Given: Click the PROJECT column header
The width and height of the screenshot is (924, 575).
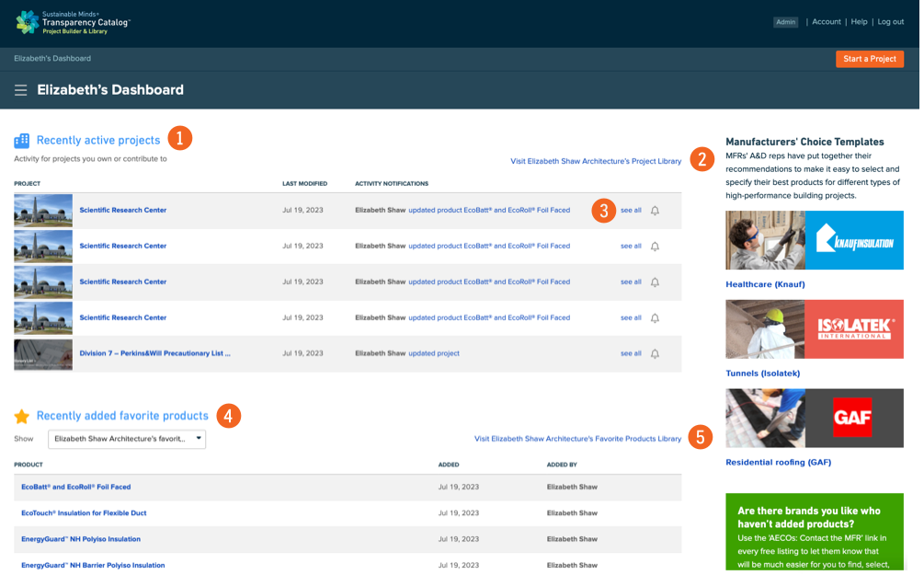Looking at the screenshot, I should click(x=27, y=183).
